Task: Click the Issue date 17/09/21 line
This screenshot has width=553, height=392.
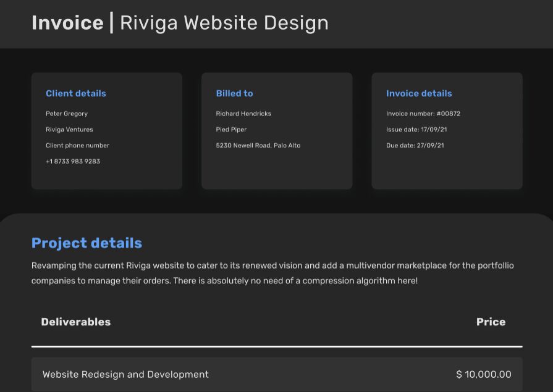Action: click(x=416, y=130)
